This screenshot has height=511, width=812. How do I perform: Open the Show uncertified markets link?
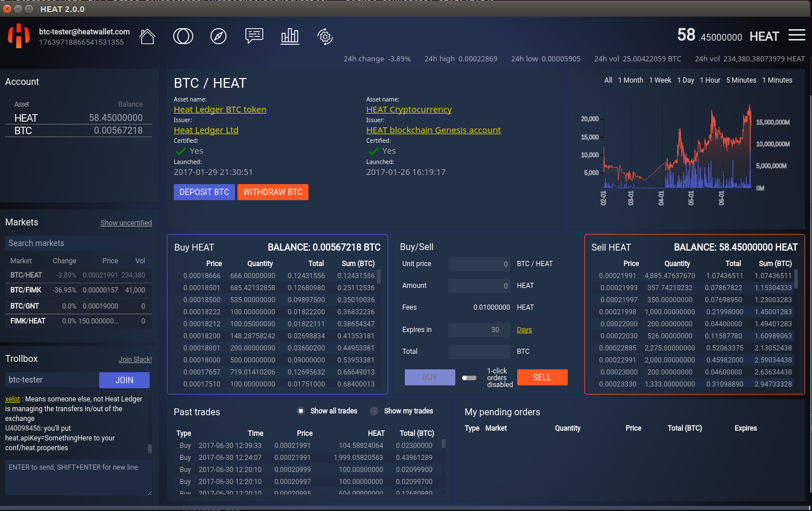pos(126,223)
